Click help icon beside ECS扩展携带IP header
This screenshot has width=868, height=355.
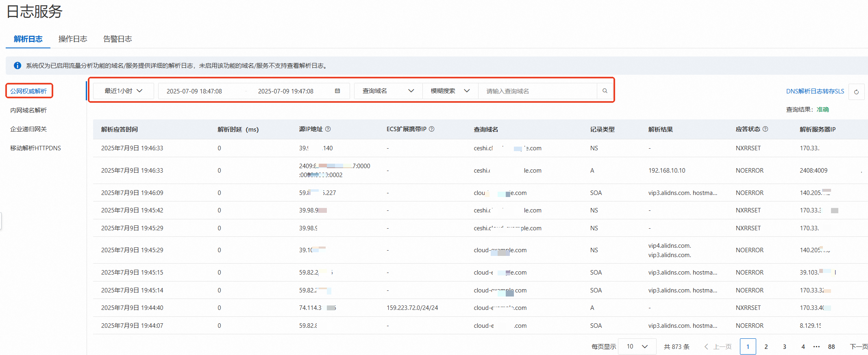[432, 129]
